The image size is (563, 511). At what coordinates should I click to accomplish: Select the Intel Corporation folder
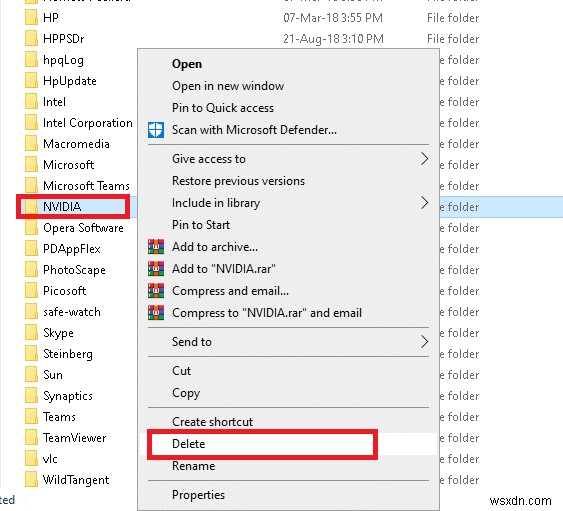click(79, 123)
